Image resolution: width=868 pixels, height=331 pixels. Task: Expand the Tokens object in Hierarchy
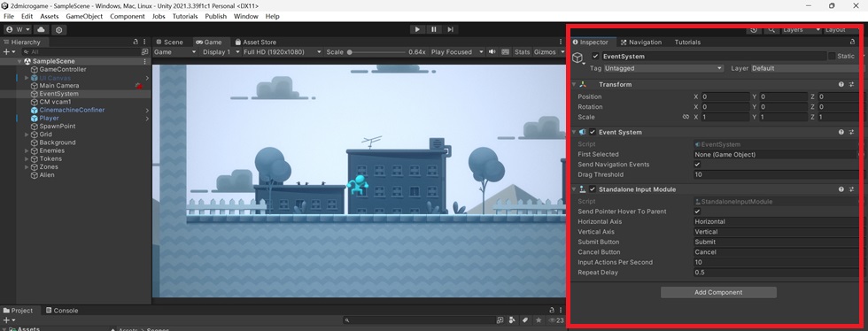pos(27,158)
